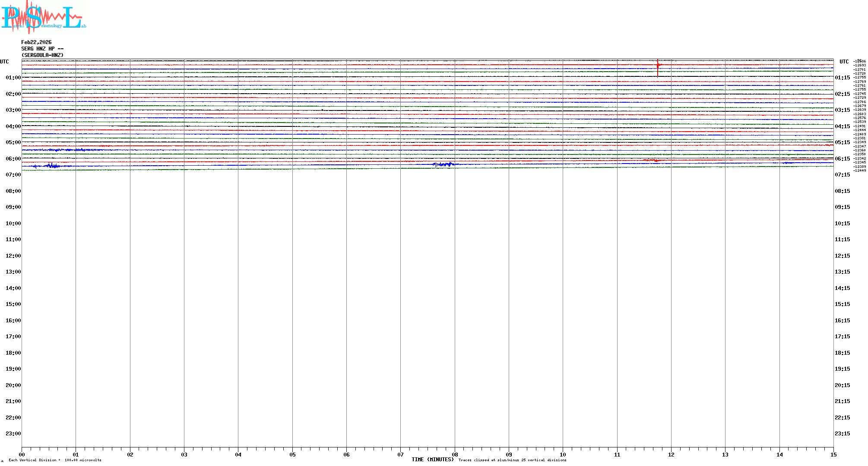Click the Feb22,2026 date text
The height and width of the screenshot is (466, 868).
pyautogui.click(x=36, y=42)
